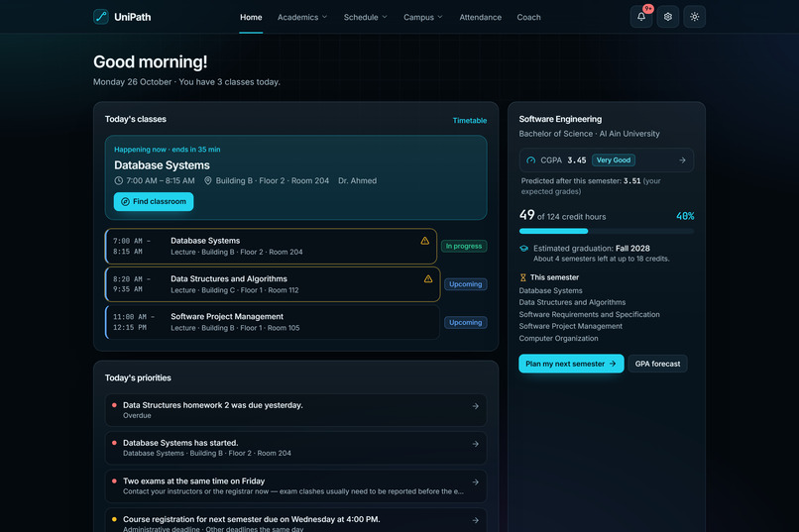Click the Very Good CGPA badge
This screenshot has height=532, width=799.
point(613,160)
